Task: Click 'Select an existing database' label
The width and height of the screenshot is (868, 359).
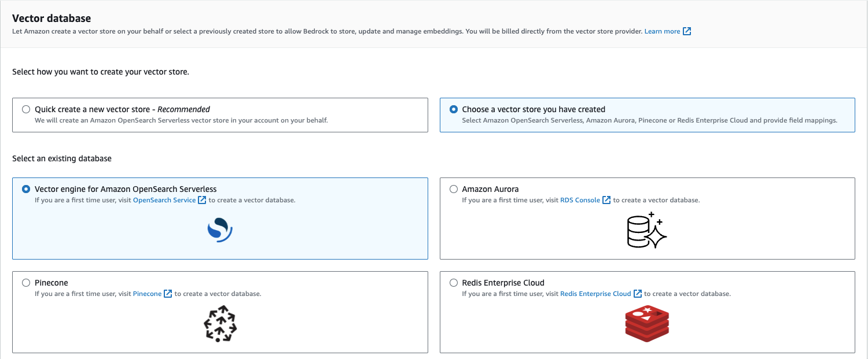Action: point(62,158)
